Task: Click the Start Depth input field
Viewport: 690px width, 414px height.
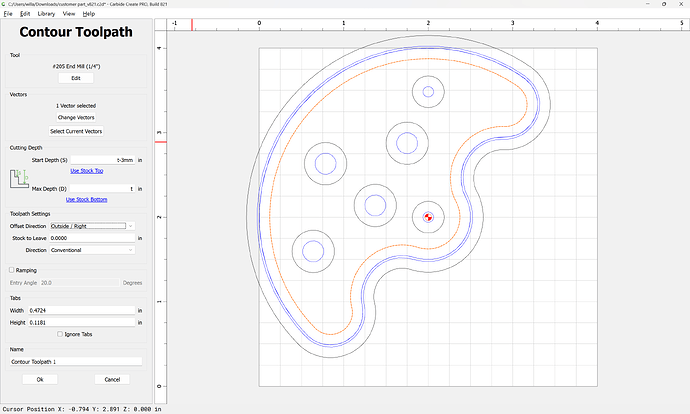Action: coord(102,160)
